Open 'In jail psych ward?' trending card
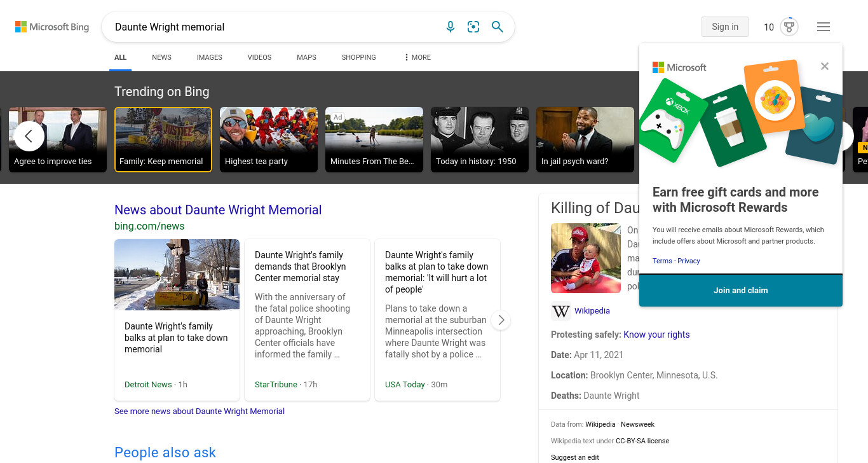The width and height of the screenshot is (868, 463). pyautogui.click(x=585, y=139)
